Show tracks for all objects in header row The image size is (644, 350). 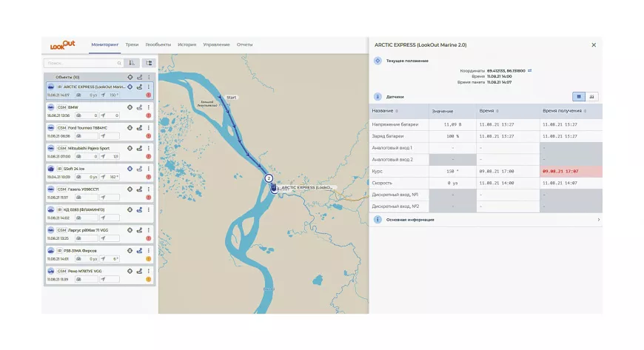pyautogui.click(x=140, y=77)
